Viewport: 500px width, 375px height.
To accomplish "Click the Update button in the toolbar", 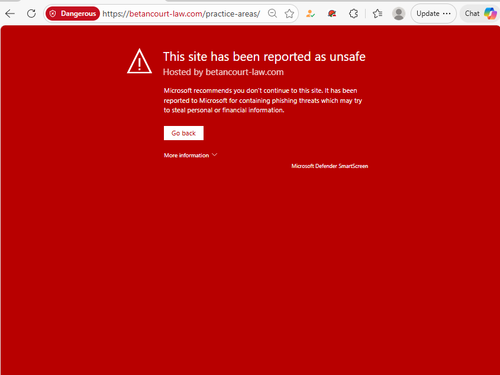I will pos(433,14).
